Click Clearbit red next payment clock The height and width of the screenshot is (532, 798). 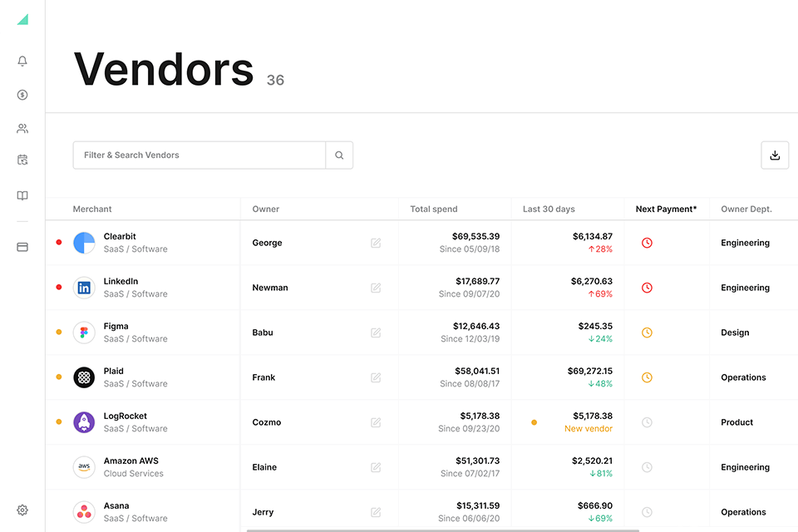pyautogui.click(x=647, y=243)
